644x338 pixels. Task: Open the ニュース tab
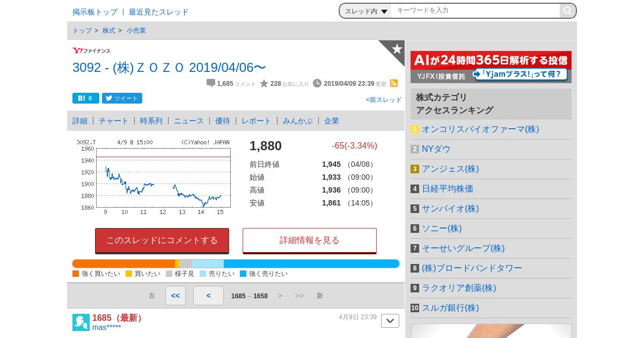(x=189, y=121)
